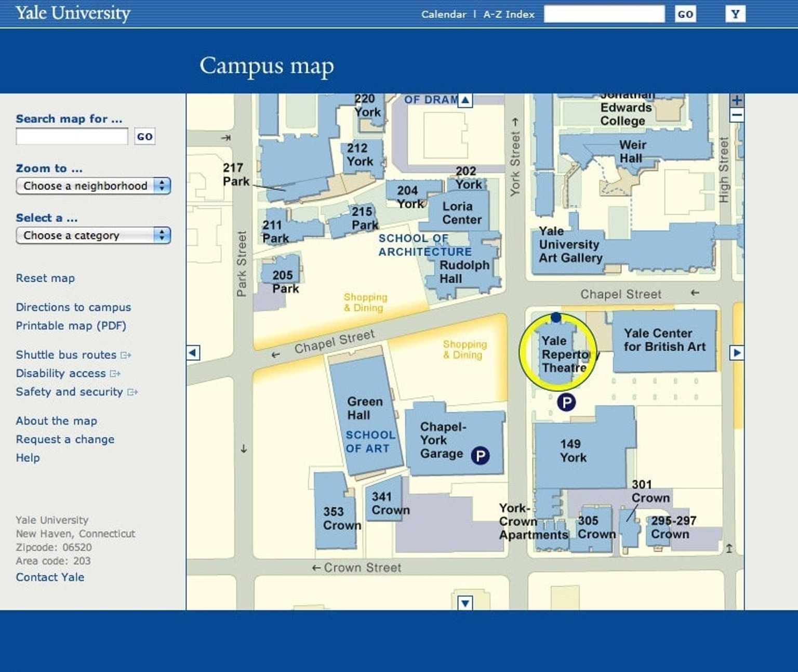Screen dimensions: 798x672
Task: Pan the map up with arrow
Action: (465, 100)
